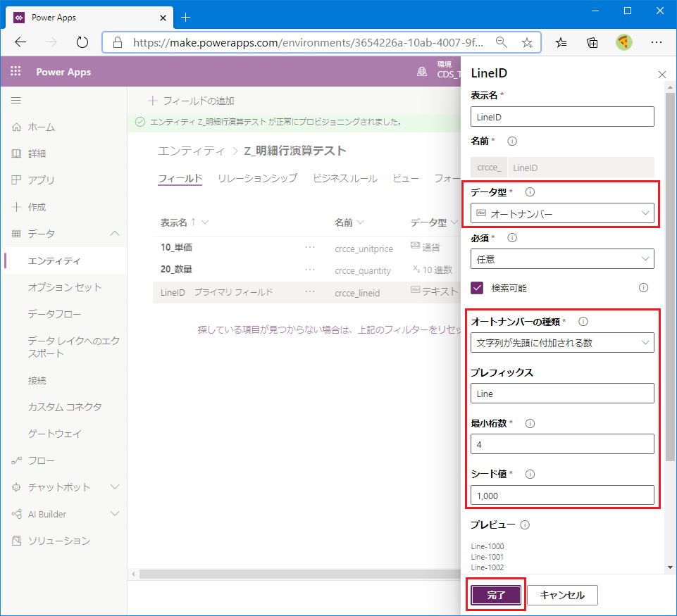Select the フィールド tab
The height and width of the screenshot is (616, 677).
tap(180, 178)
